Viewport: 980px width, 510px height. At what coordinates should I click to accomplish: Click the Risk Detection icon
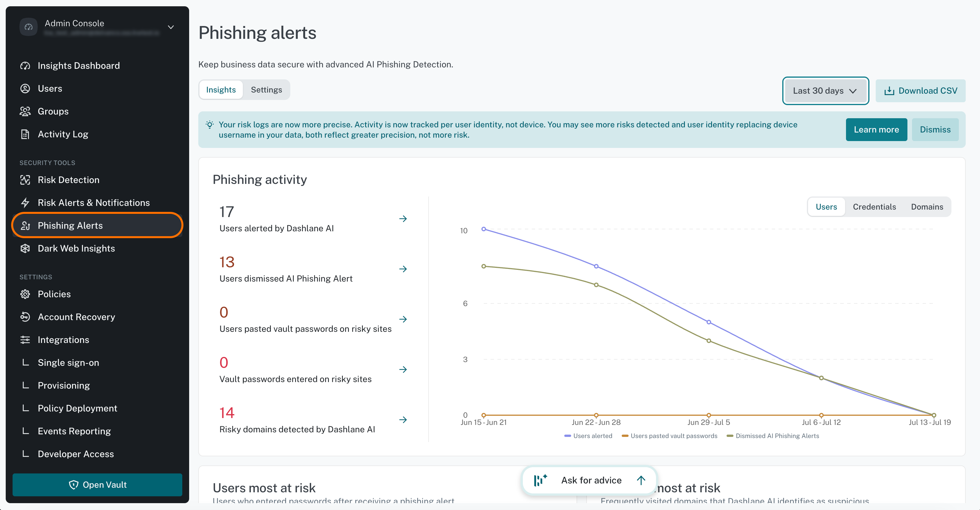[25, 180]
